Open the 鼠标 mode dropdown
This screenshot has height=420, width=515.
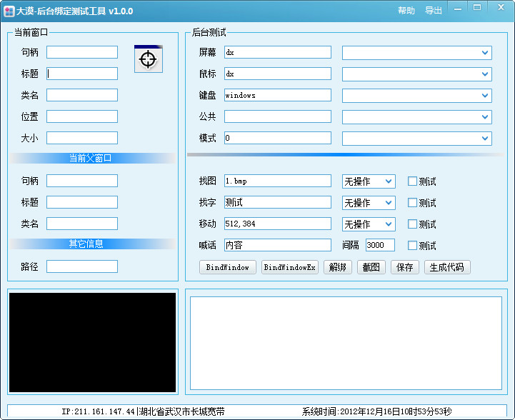tap(417, 74)
